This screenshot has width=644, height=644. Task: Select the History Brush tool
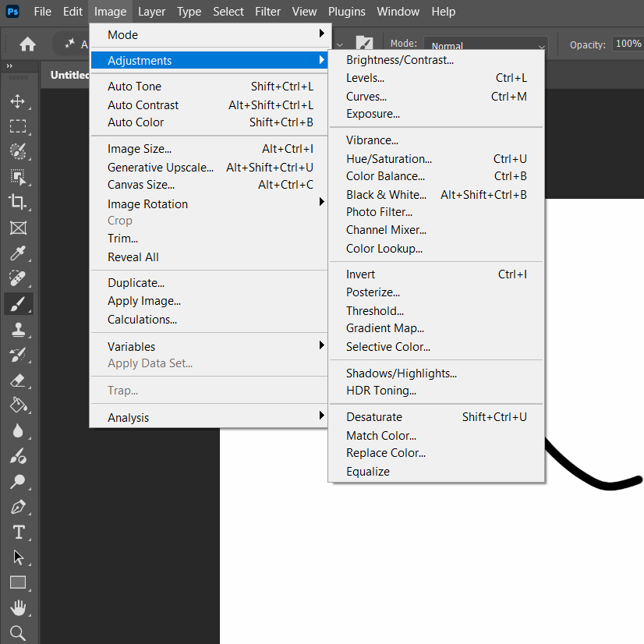(x=18, y=355)
